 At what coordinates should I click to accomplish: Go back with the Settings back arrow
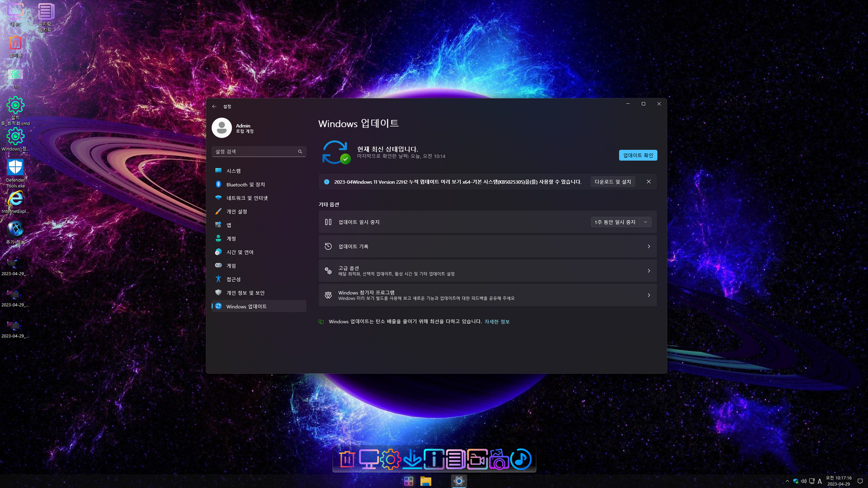point(214,106)
